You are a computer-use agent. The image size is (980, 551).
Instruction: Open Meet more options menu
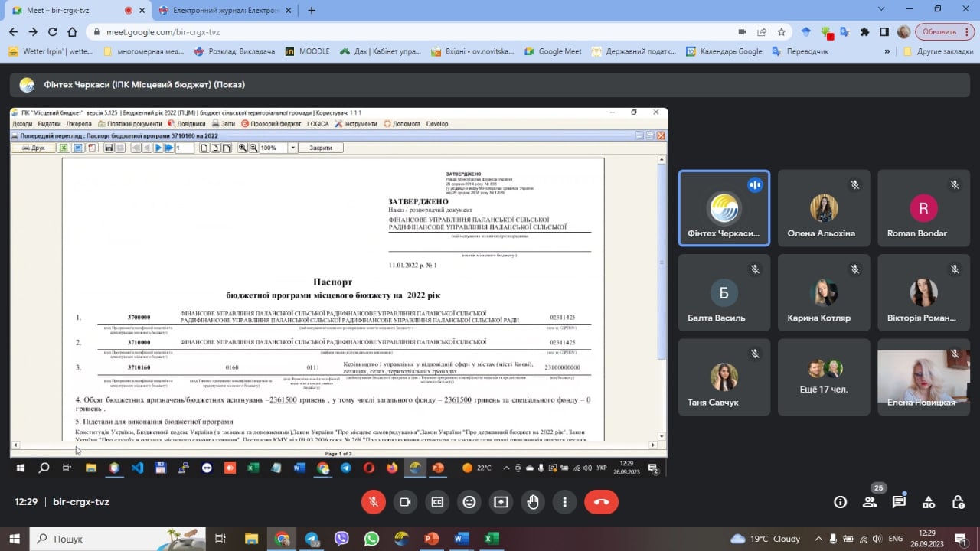click(564, 502)
